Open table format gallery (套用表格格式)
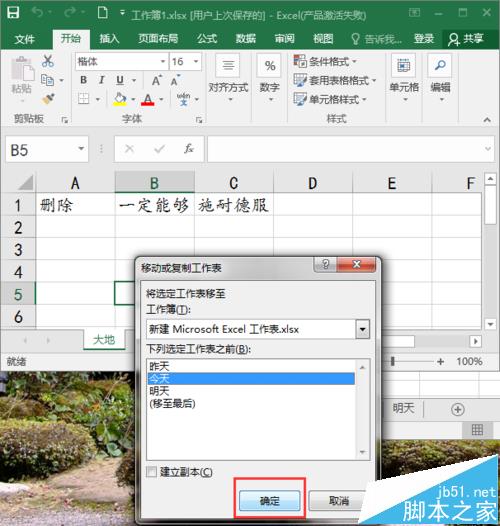The width and height of the screenshot is (500, 526). click(335, 81)
